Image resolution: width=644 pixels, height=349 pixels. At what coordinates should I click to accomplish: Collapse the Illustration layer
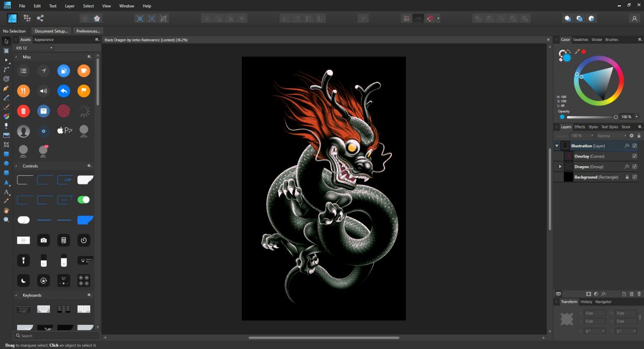[x=557, y=146]
